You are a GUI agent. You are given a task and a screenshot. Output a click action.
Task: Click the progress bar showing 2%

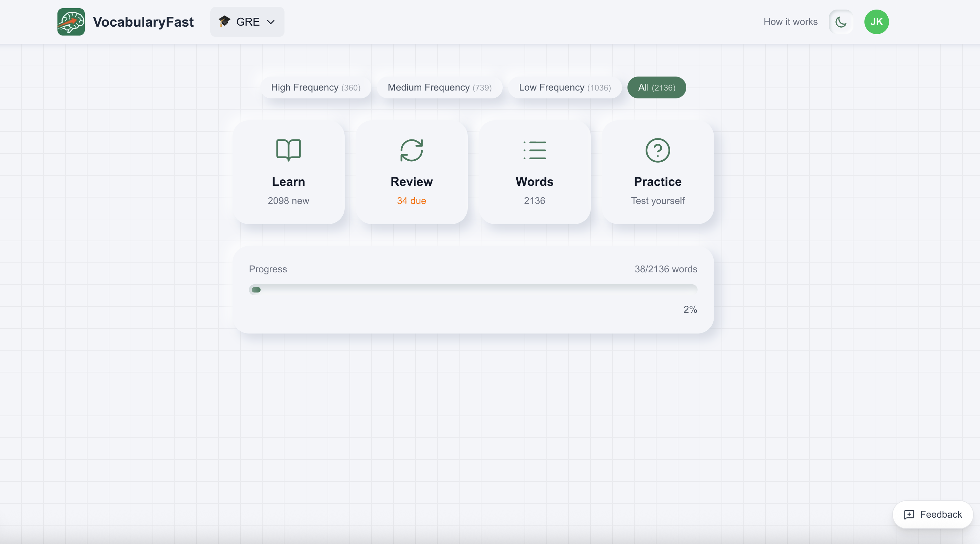(473, 289)
